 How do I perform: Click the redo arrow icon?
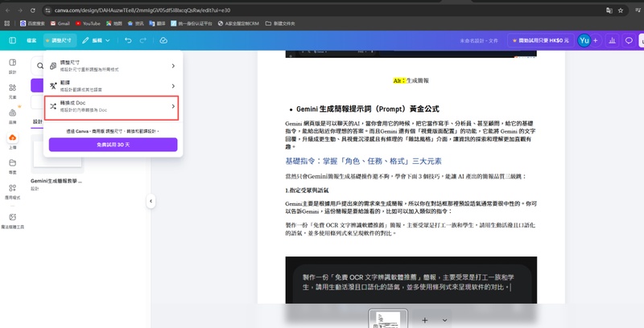click(x=143, y=40)
